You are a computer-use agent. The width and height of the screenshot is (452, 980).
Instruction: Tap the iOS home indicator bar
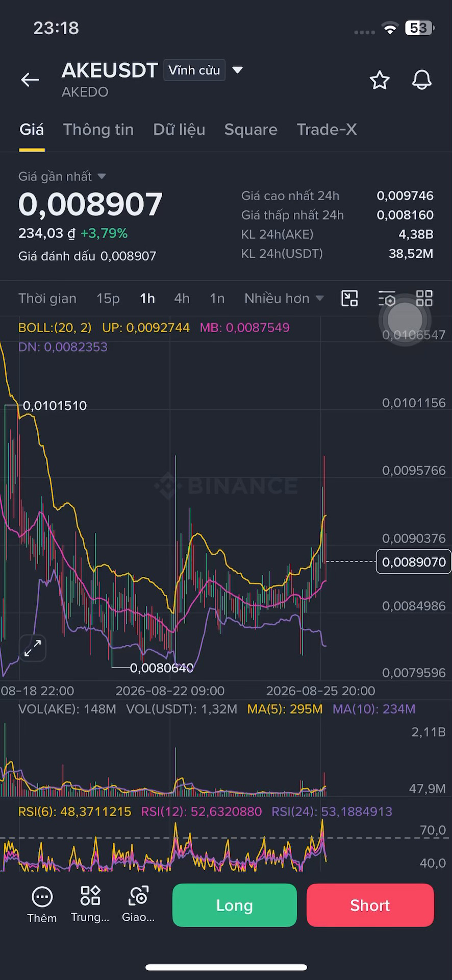(226, 967)
